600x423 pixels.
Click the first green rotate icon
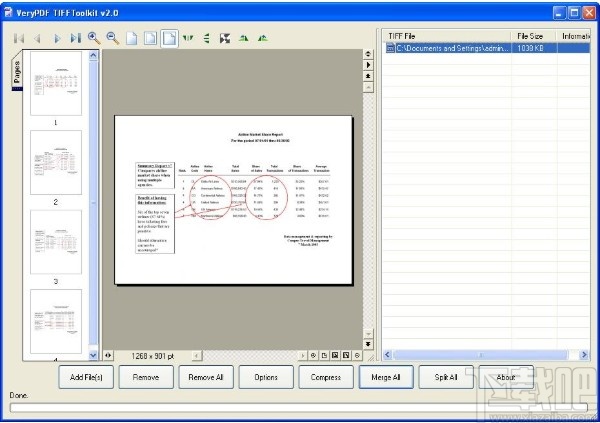244,38
